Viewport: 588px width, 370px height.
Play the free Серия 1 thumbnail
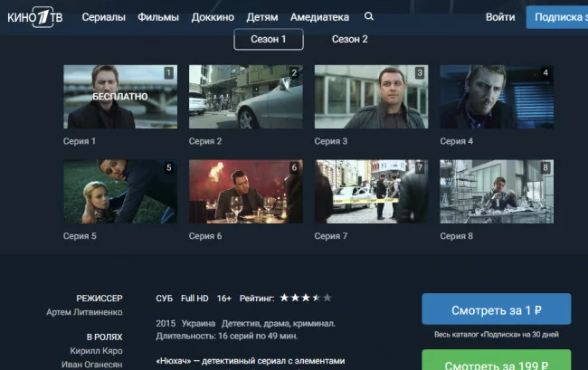coord(120,97)
